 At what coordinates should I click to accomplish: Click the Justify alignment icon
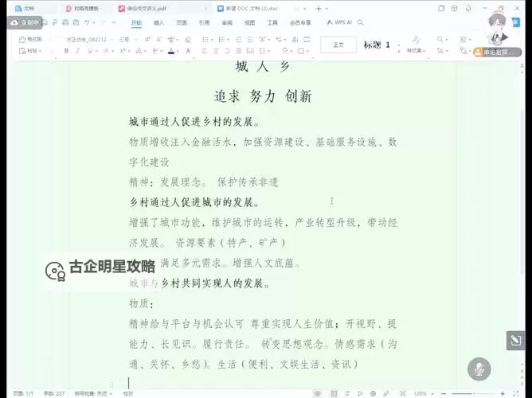coord(238,51)
